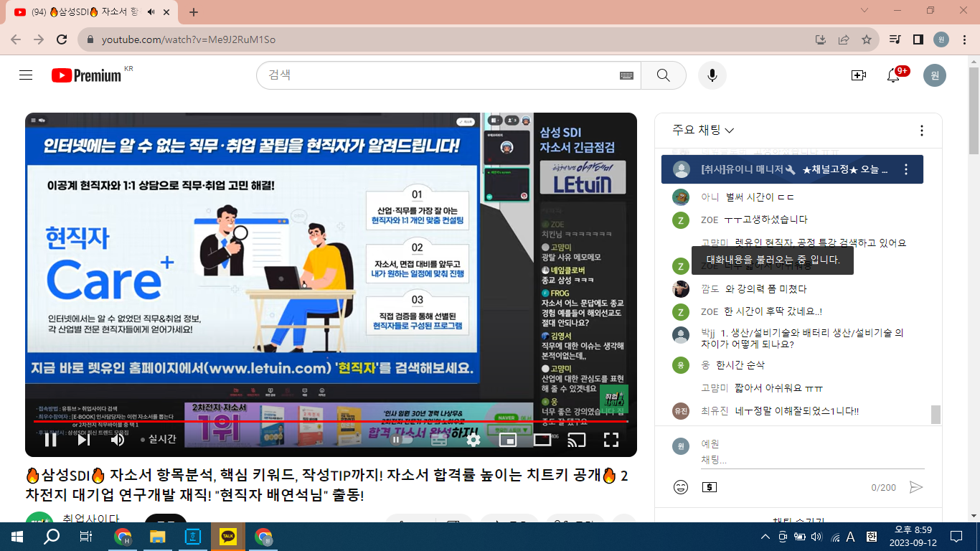Click the search magnifier button
980x551 pixels.
pos(663,75)
